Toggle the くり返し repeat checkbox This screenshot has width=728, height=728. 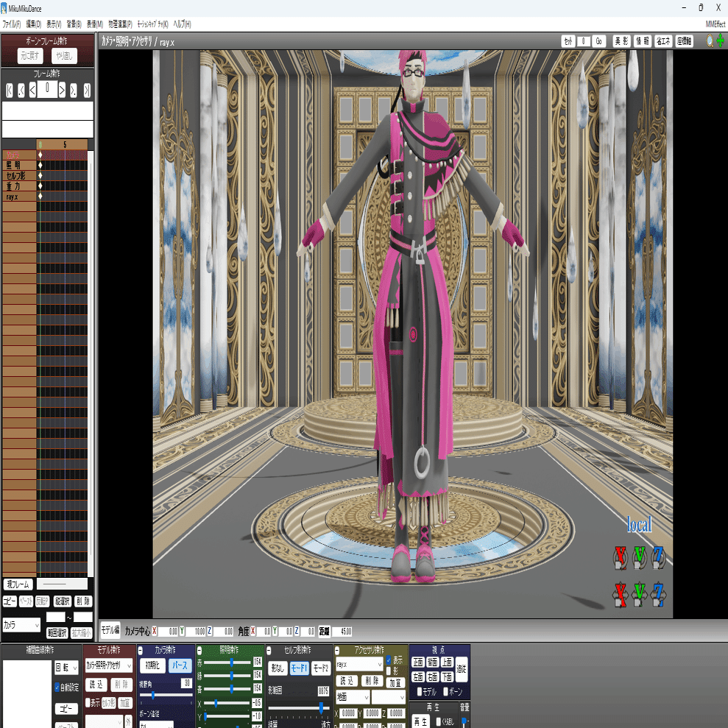pyautogui.click(x=439, y=722)
